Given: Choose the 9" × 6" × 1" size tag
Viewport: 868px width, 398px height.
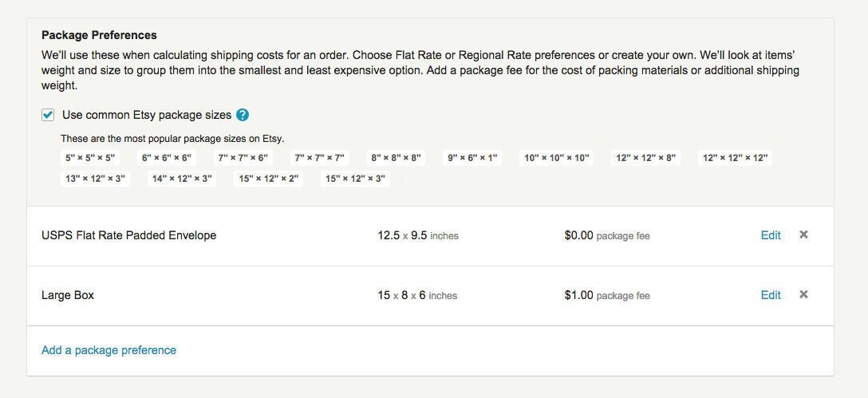Looking at the screenshot, I should [473, 158].
